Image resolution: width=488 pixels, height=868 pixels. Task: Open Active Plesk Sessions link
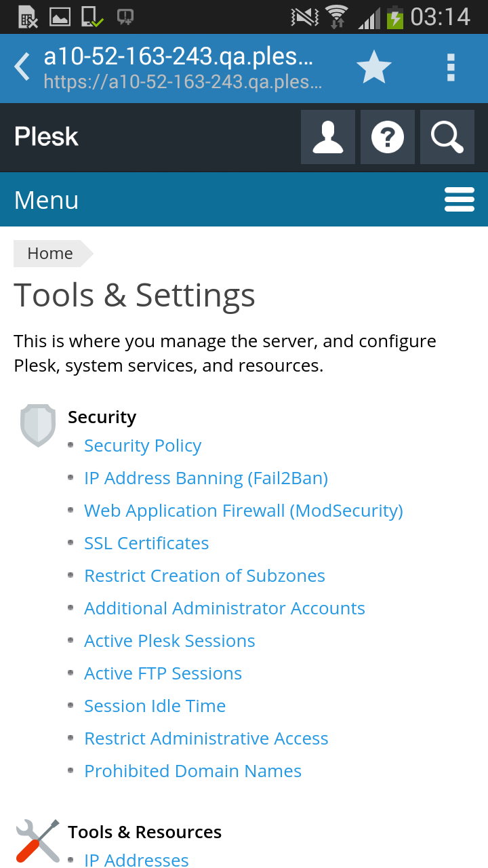[169, 641]
